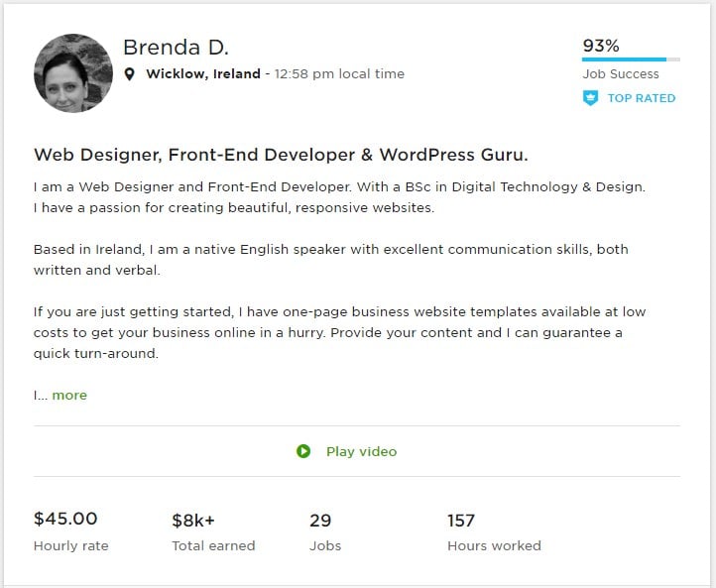Click the $8k+ total earned stat
716x588 pixels.
click(x=194, y=520)
